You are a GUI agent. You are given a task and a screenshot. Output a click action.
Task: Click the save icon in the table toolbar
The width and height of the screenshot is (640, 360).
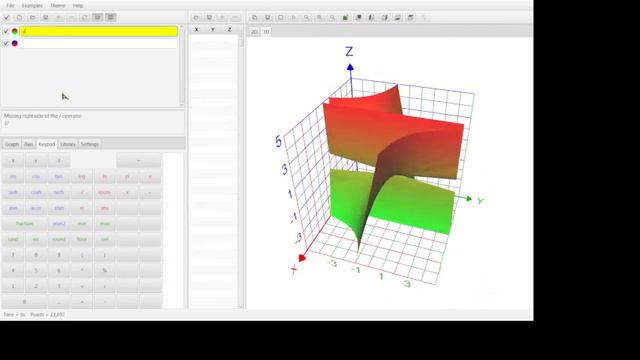pyautogui.click(x=209, y=18)
